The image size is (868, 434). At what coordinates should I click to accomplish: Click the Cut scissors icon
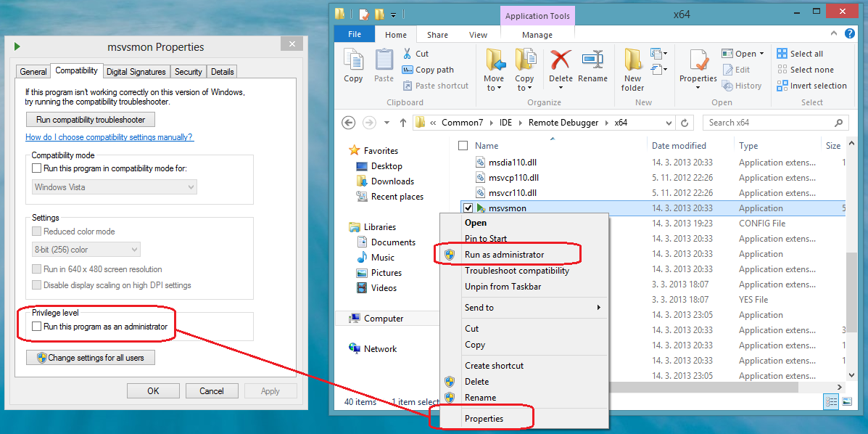pos(407,54)
